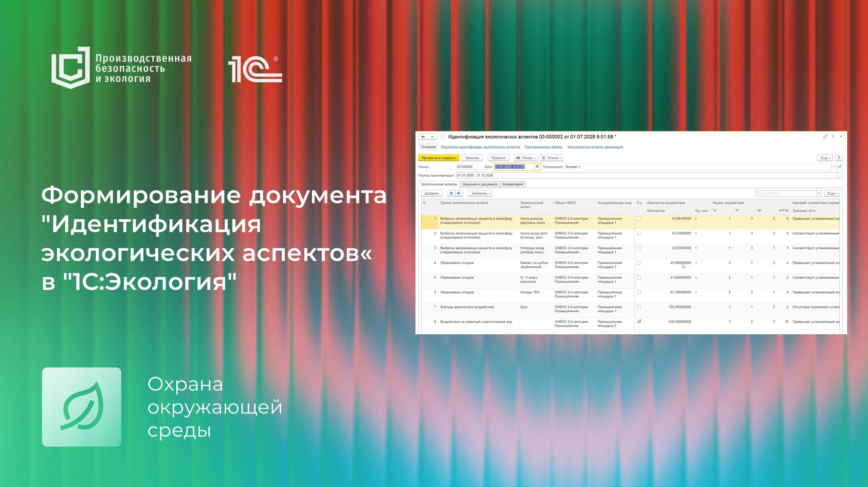This screenshot has width=868, height=487.
Task: Toggle Э.о. checkbox for Углерода оксид row
Action: point(639,248)
